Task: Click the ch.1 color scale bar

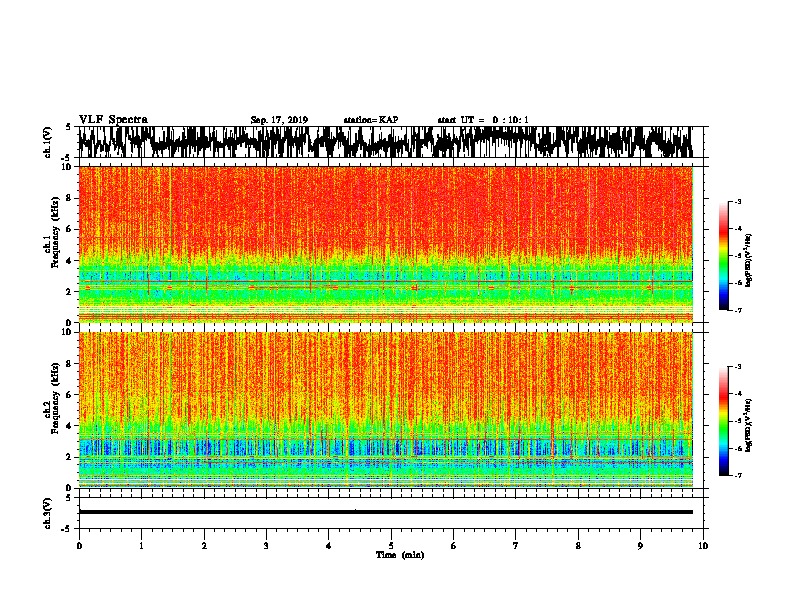Action: (723, 256)
